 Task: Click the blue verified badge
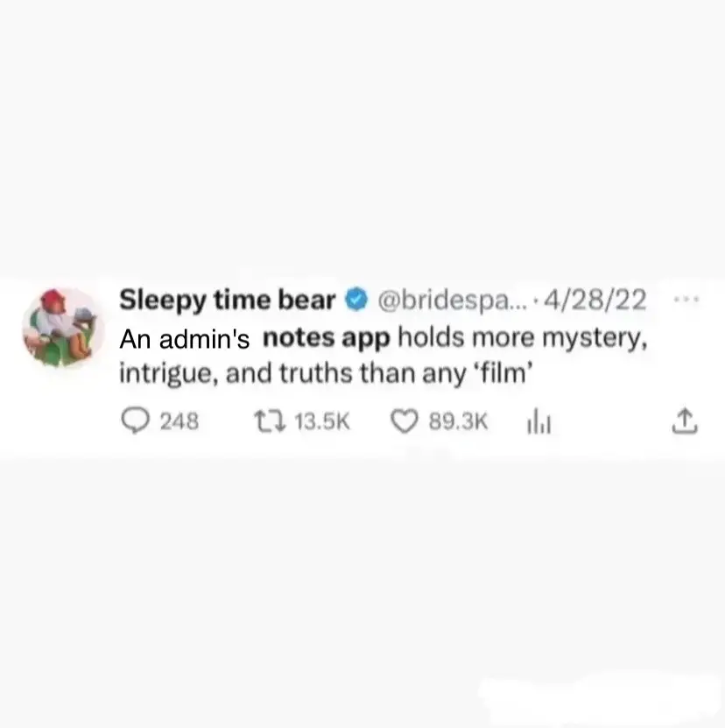click(355, 300)
